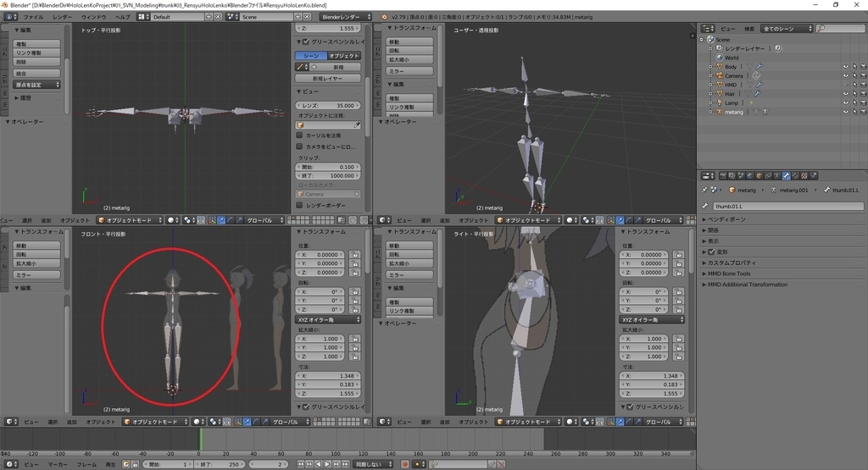Click the clip 開始 0.100 field
The height and width of the screenshot is (470, 868).
click(328, 167)
